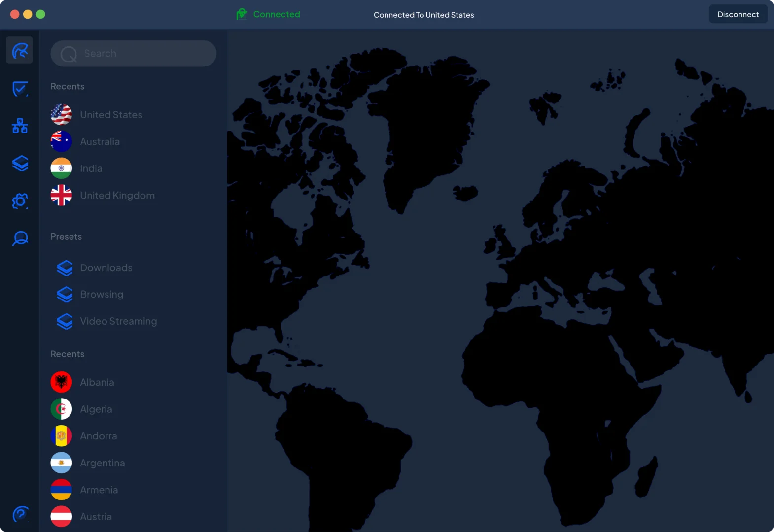Pick Argentina from the country list
The width and height of the screenshot is (774, 532).
click(102, 463)
